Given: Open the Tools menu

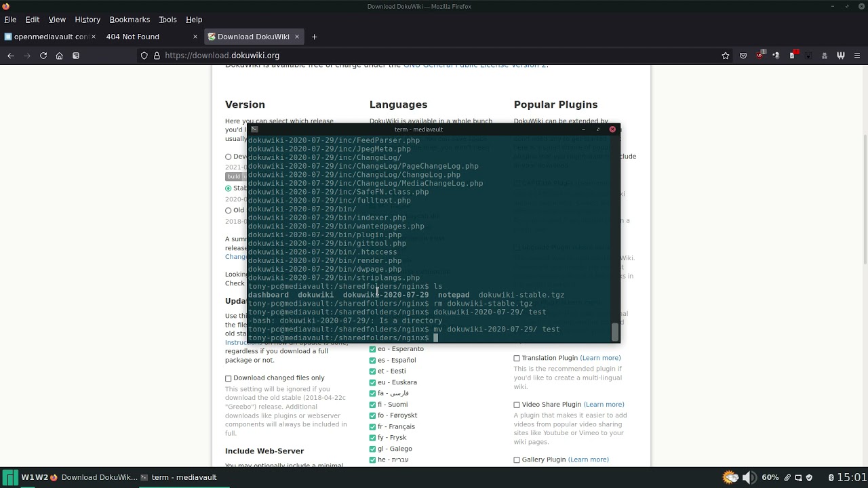Looking at the screenshot, I should (167, 20).
